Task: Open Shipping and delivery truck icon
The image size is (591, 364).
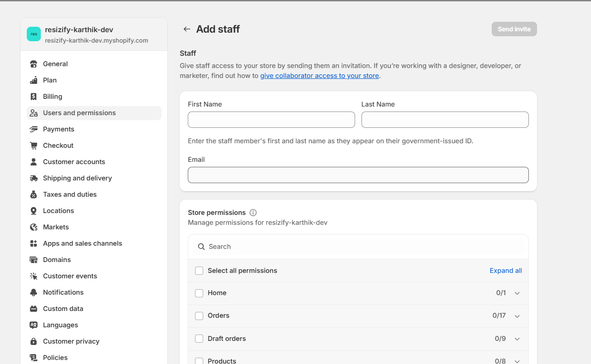Action: 34,178
